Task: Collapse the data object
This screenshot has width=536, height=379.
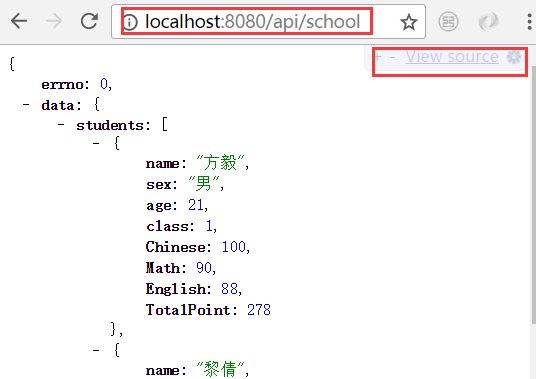Action: click(x=26, y=104)
